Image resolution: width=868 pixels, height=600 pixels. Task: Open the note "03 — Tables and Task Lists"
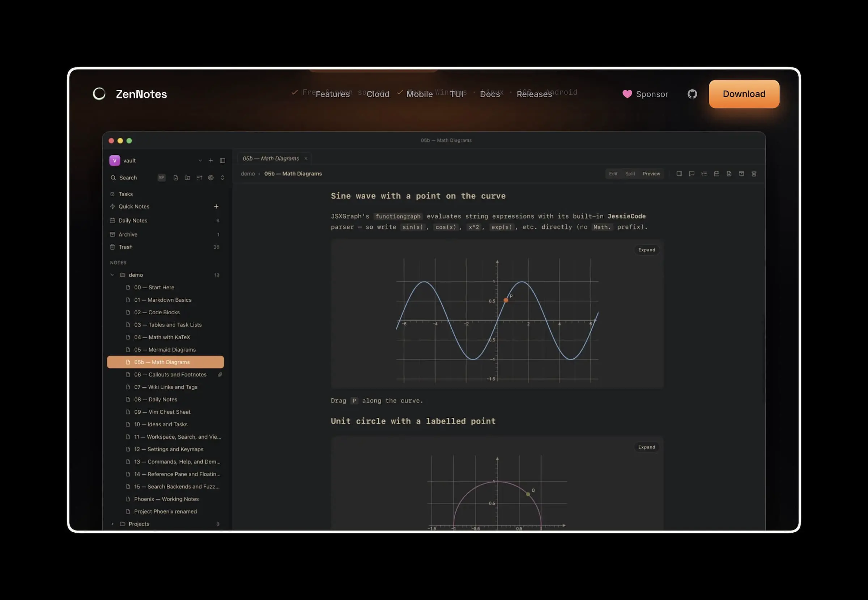pyautogui.click(x=165, y=324)
